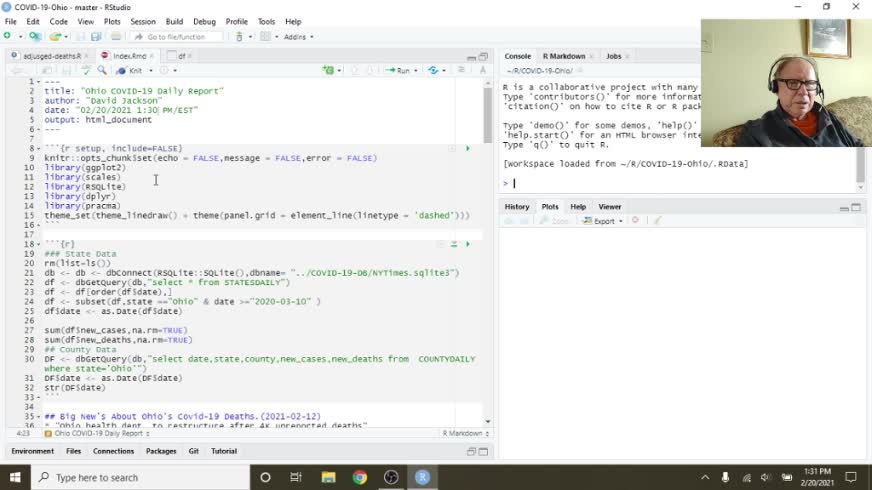Click the insert new code chunk icon
872x490 pixels.
click(x=328, y=70)
